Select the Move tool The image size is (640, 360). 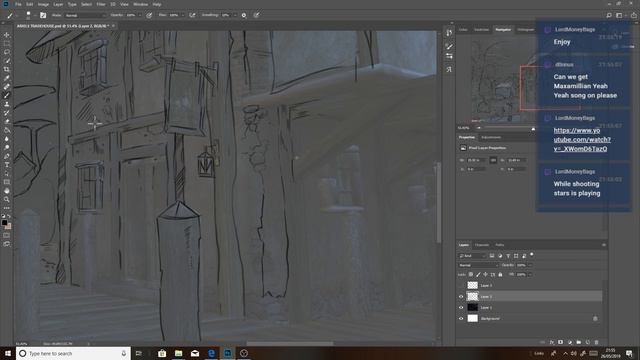coord(7,35)
